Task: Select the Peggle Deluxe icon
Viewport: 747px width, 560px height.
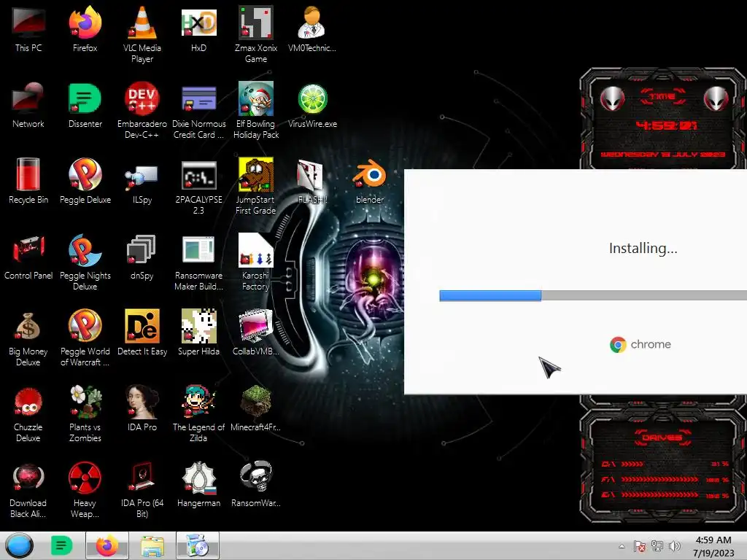Action: [x=85, y=181]
